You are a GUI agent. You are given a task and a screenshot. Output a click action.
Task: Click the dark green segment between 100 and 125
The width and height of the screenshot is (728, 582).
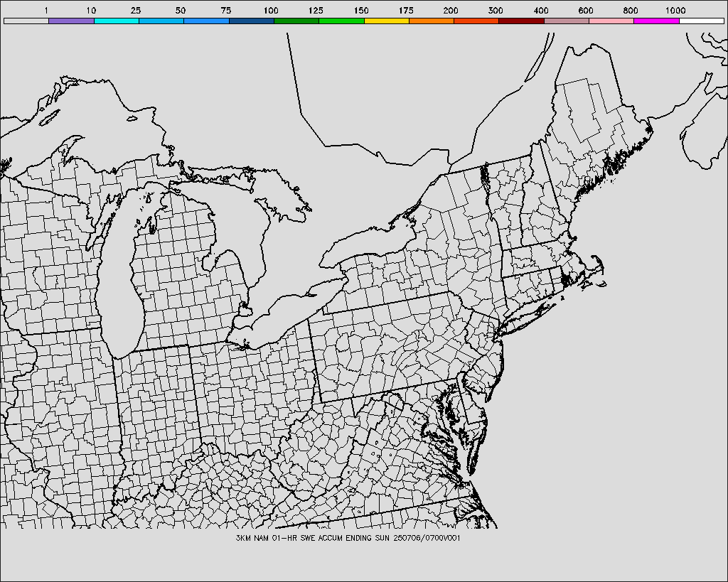pos(296,21)
